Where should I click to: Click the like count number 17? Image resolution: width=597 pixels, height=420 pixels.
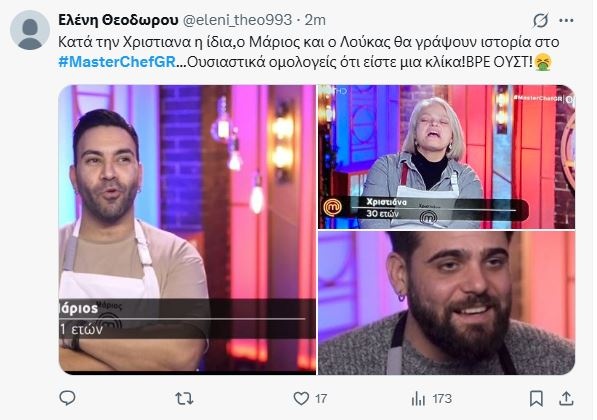pyautogui.click(x=321, y=399)
